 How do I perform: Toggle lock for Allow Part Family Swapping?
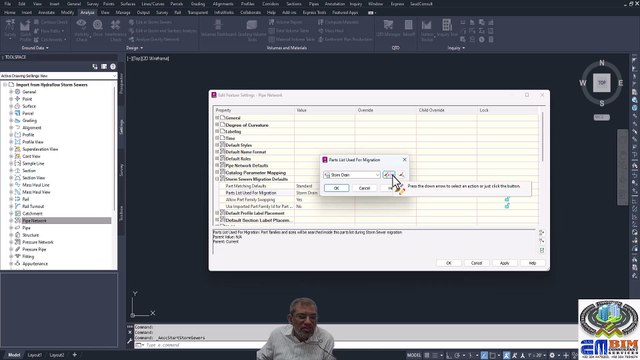(507, 199)
